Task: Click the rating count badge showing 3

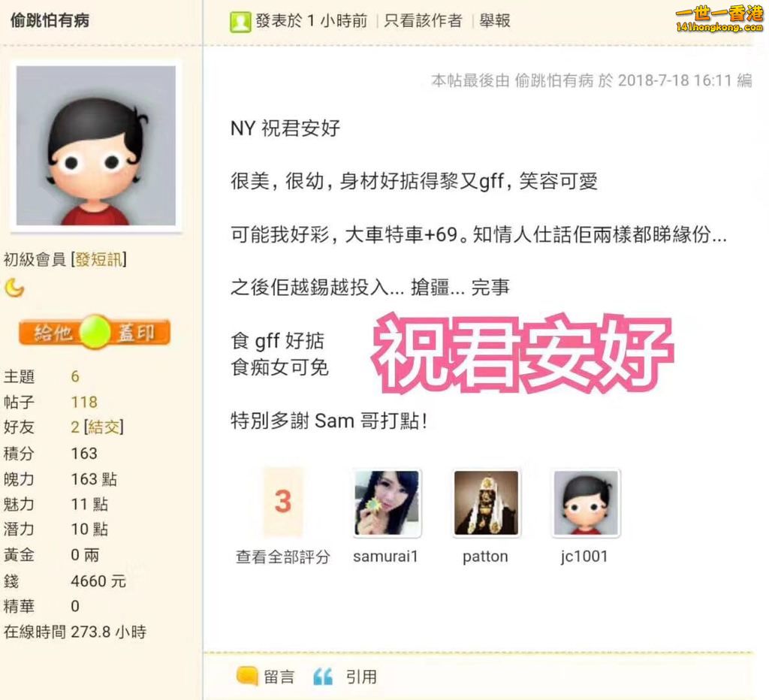Action: point(283,501)
